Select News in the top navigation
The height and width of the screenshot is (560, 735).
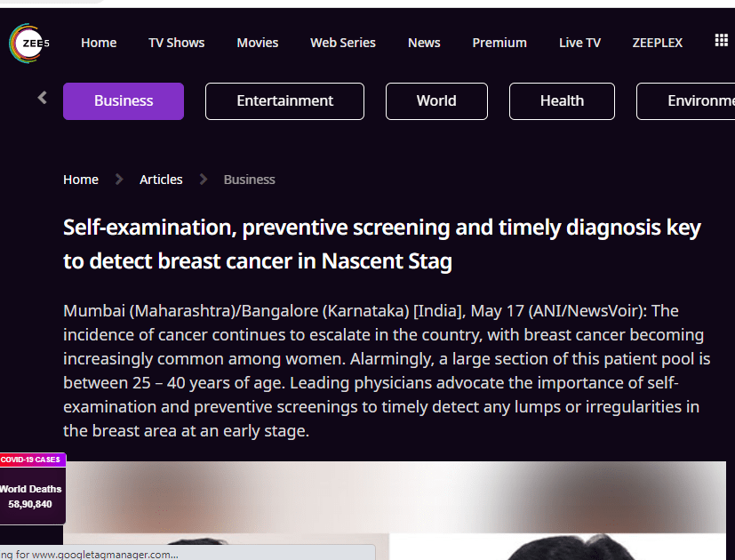(x=424, y=43)
